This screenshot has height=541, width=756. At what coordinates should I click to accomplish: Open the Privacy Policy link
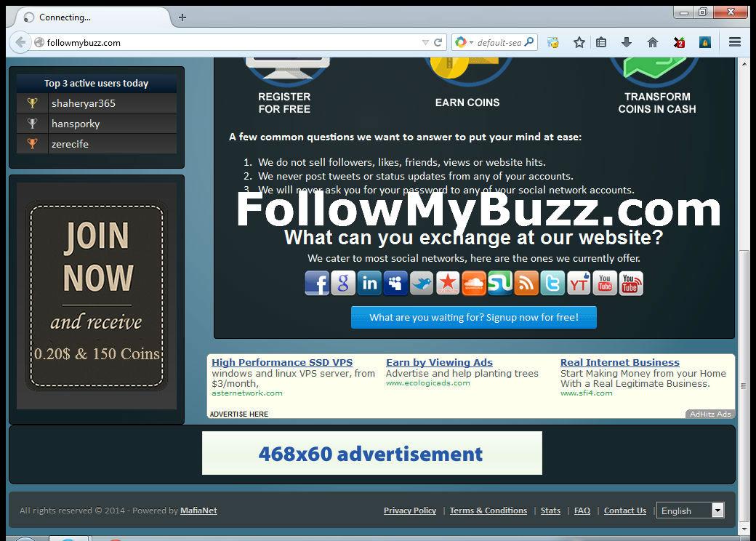pyautogui.click(x=409, y=510)
